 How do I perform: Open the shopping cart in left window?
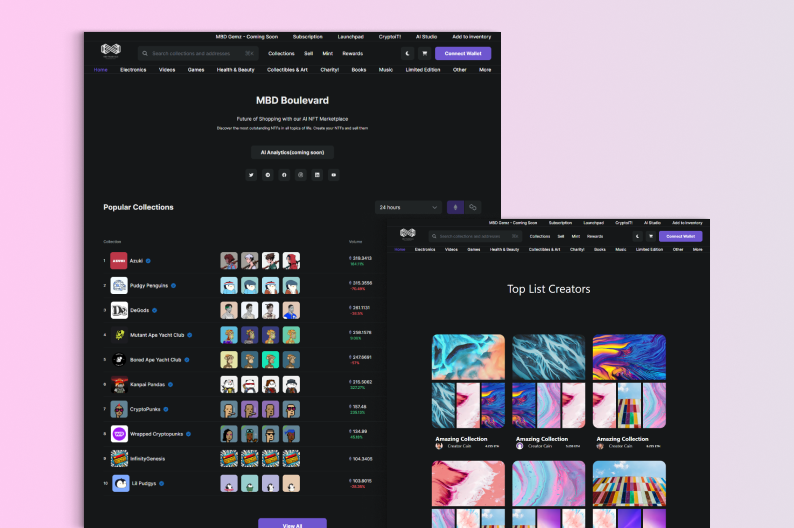pyautogui.click(x=424, y=53)
